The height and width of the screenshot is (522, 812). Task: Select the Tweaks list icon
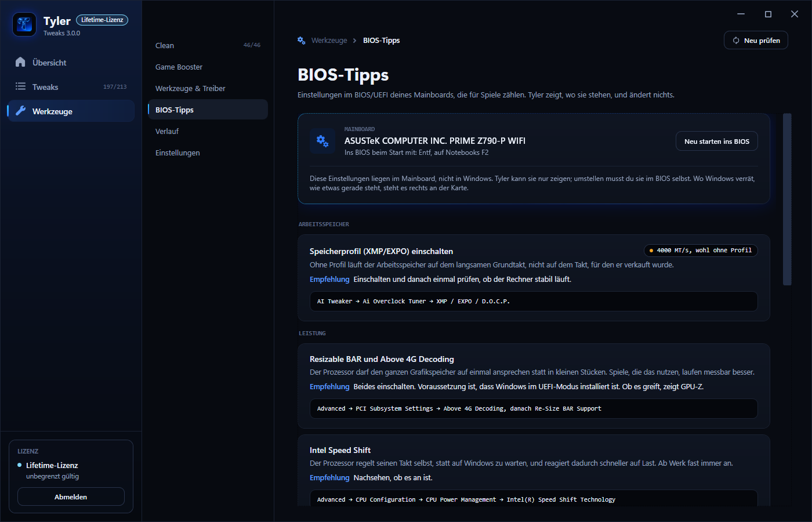(x=20, y=86)
